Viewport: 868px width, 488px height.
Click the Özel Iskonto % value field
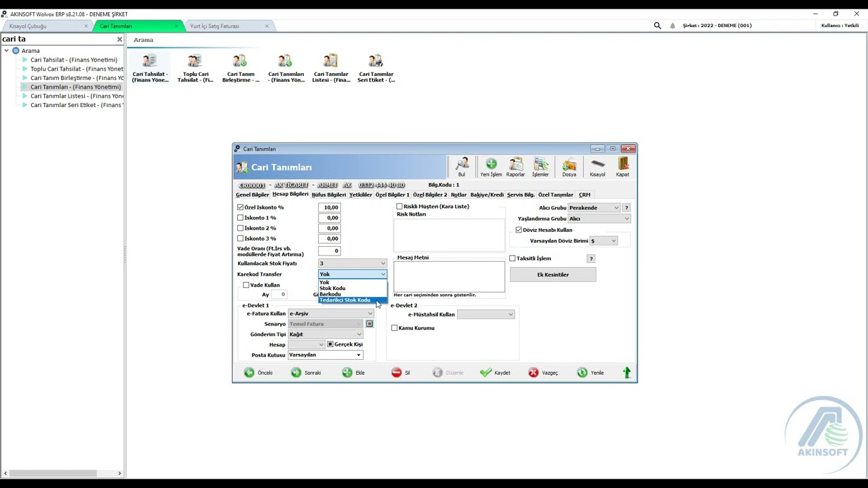click(329, 207)
